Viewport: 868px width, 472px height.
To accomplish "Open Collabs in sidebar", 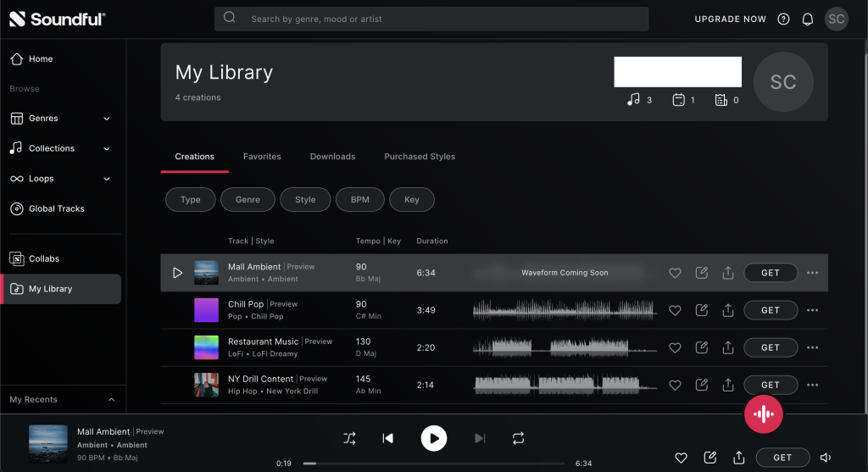I will (x=34, y=258).
